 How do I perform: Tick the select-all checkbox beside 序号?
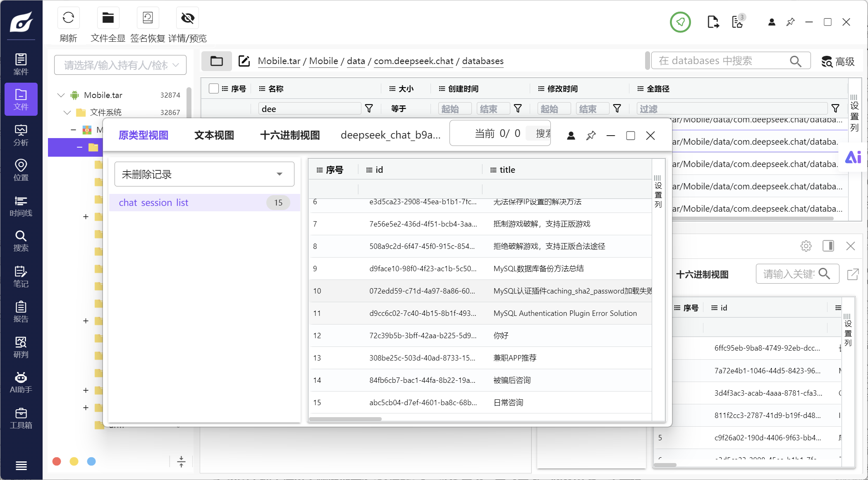click(x=214, y=88)
